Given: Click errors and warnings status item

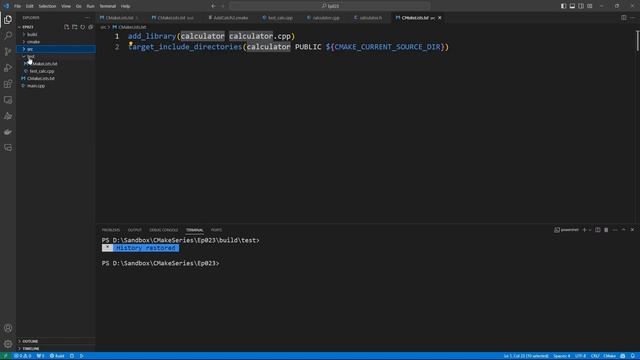Looking at the screenshot, I should tap(22, 356).
